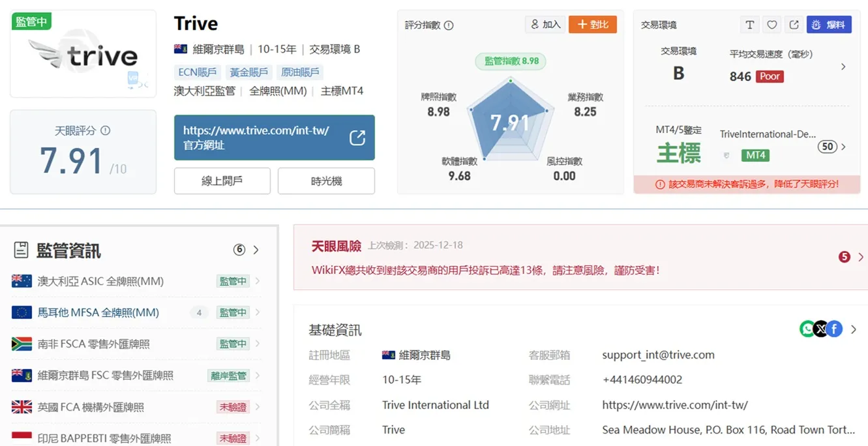The width and height of the screenshot is (868, 446).
Task: Click the Facebook icon in 基礎資訊
Action: (x=835, y=329)
